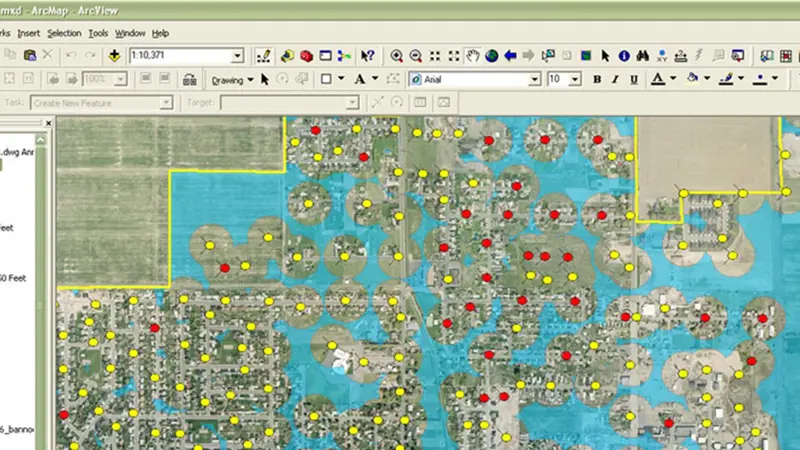Image resolution: width=800 pixels, height=450 pixels.
Task: Open the Selection menu
Action: pyautogui.click(x=64, y=33)
